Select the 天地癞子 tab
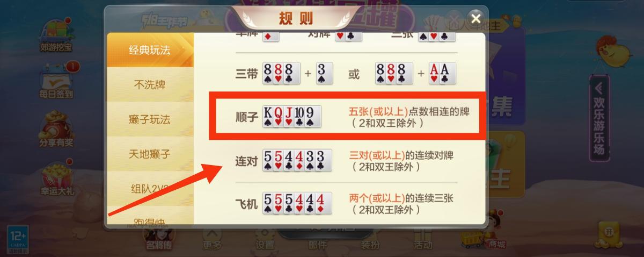This screenshot has width=644, height=257. [x=150, y=154]
